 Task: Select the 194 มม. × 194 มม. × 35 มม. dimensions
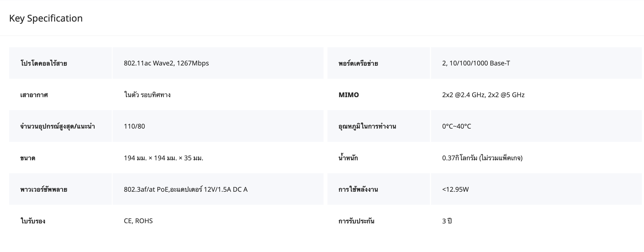(x=163, y=158)
